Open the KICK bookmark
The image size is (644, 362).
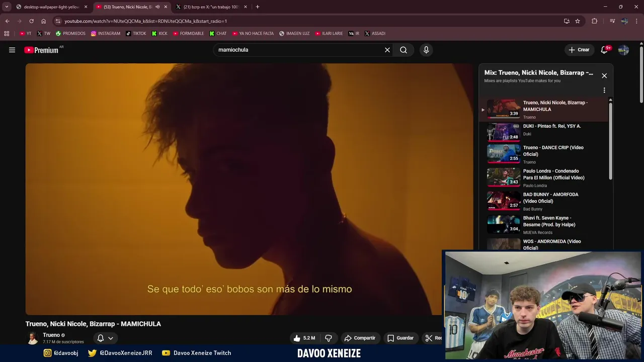pos(159,34)
